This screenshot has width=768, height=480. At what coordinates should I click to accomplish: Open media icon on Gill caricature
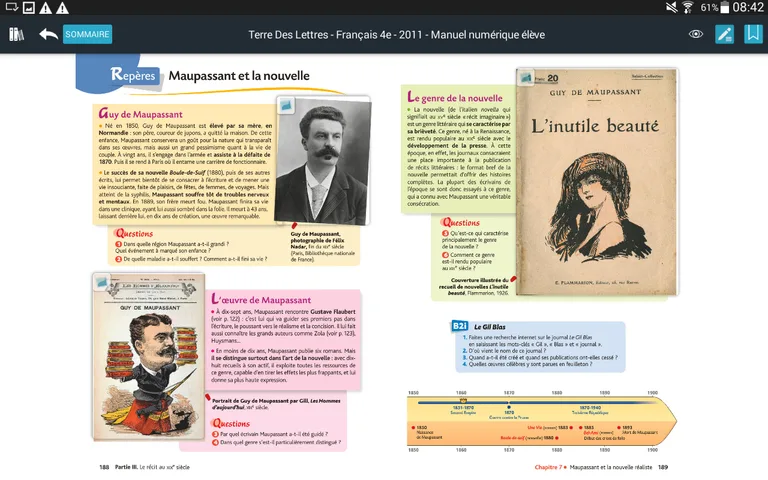[x=101, y=282]
